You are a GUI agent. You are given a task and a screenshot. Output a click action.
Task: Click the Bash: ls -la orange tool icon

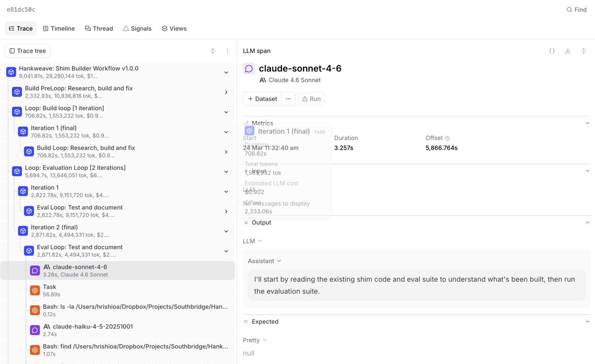point(35,310)
